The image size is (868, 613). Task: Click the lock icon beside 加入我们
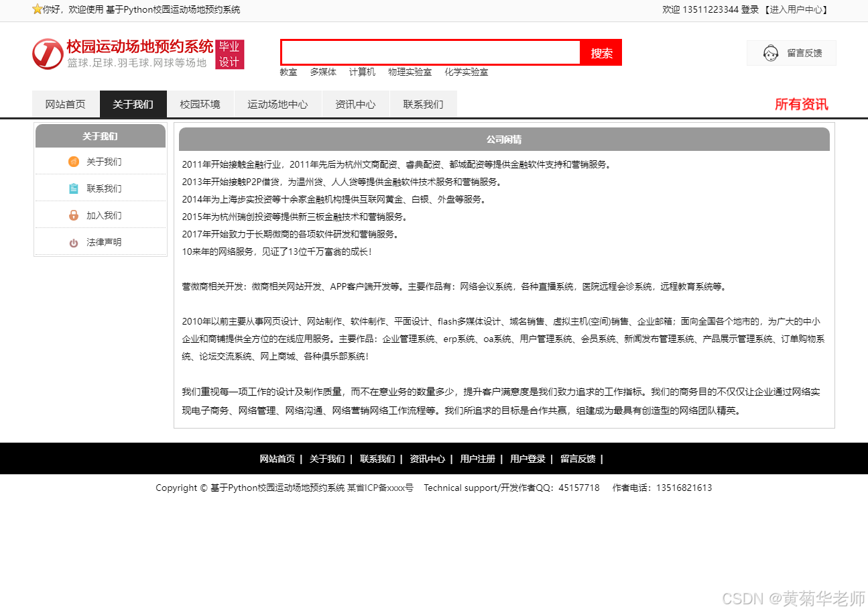point(73,215)
